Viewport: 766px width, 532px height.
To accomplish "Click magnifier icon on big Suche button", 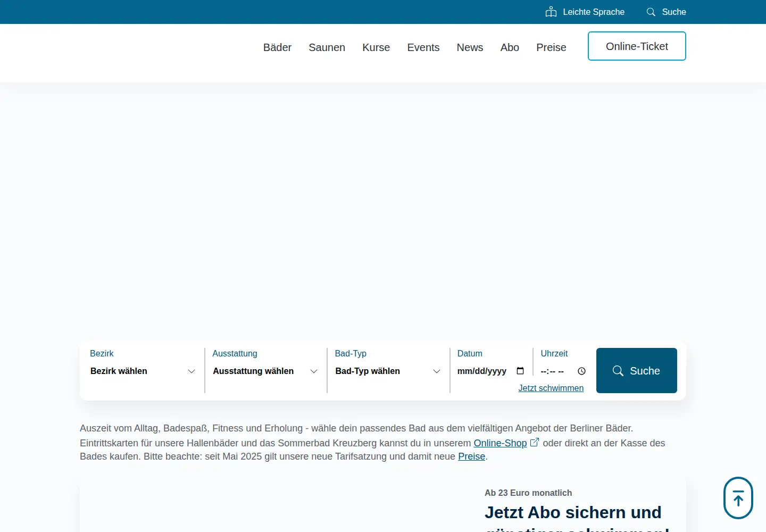I will (x=618, y=371).
